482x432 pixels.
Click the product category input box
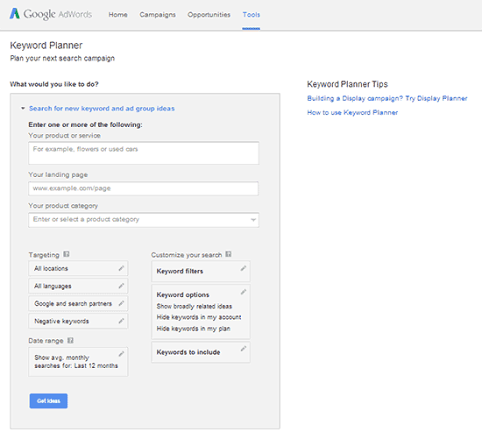click(144, 220)
